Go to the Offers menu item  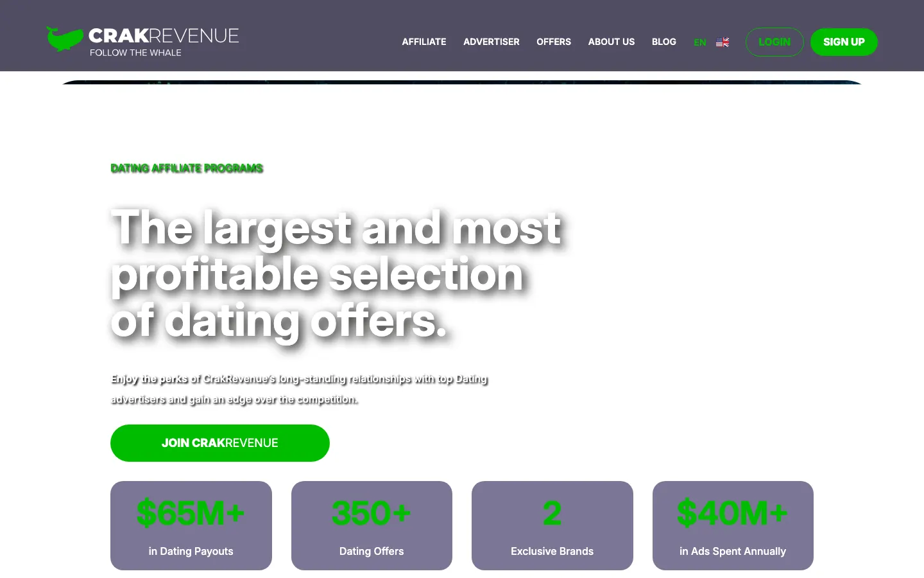click(x=554, y=42)
